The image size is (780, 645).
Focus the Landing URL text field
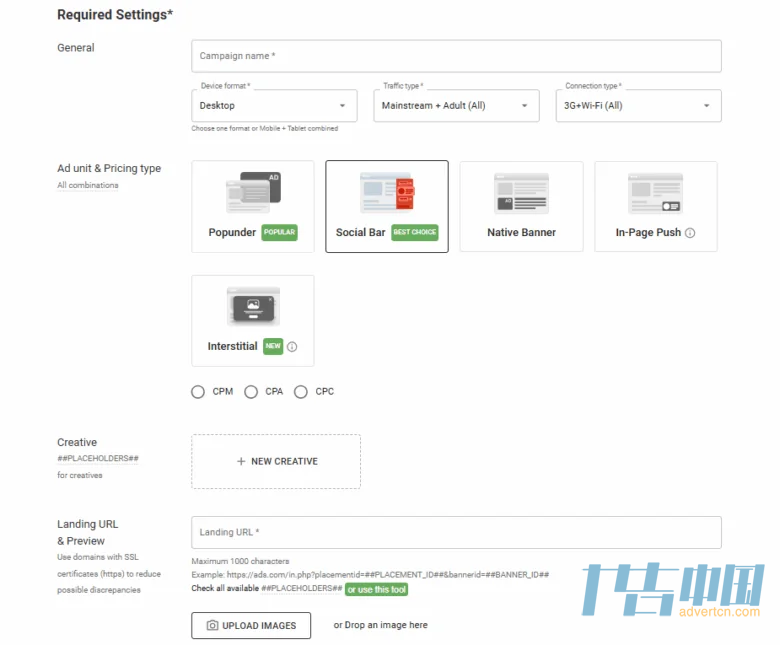tap(456, 533)
